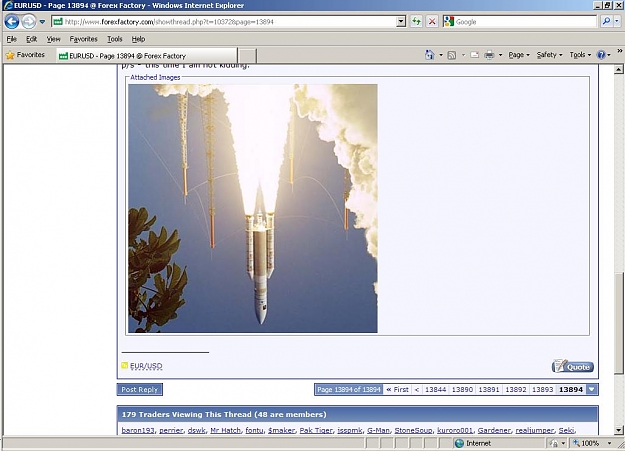Click the Read Mail envelope icon
625x451 pixels.
[x=474, y=55]
